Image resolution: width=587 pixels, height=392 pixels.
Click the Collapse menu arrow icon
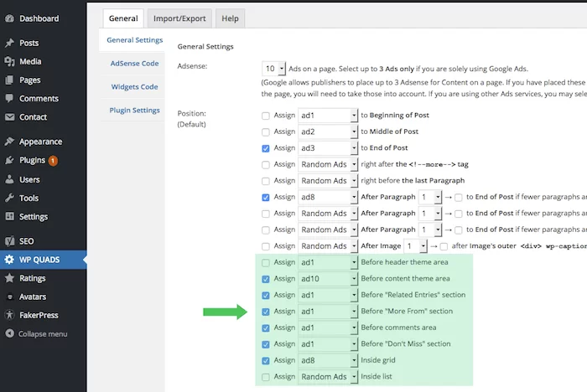pyautogui.click(x=9, y=333)
